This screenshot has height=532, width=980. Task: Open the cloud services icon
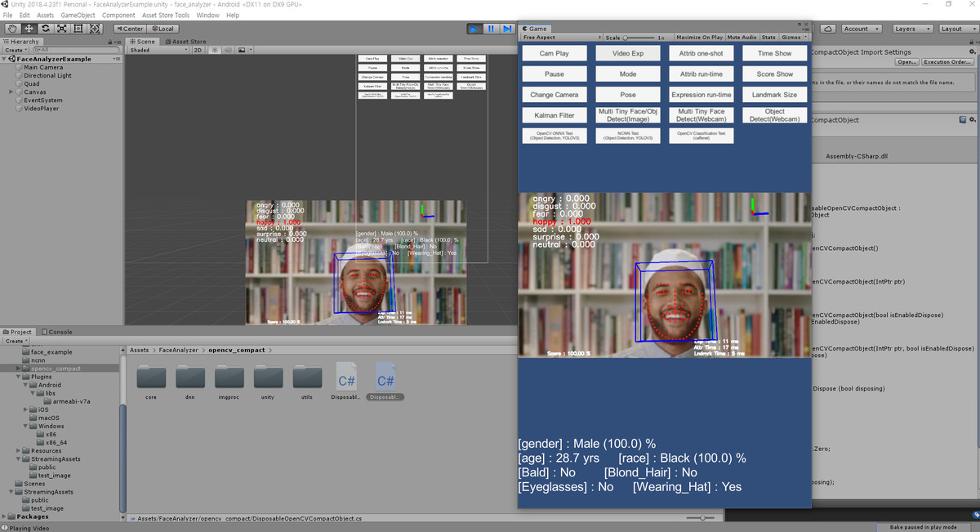(828, 29)
